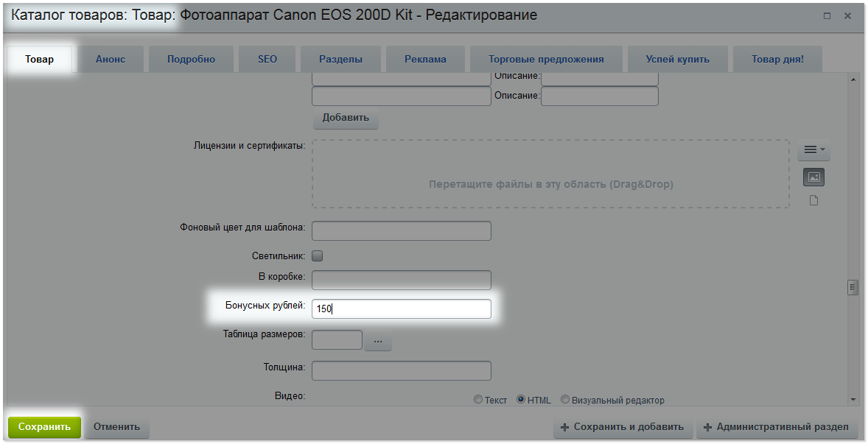Click the Фоновый цвет для шаблона field

point(402,230)
